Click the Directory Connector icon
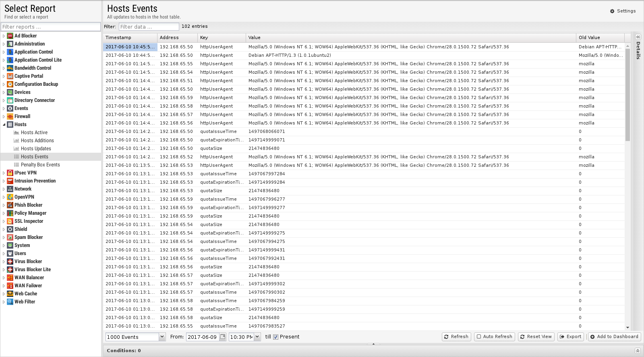The width and height of the screenshot is (644, 357). tap(10, 100)
